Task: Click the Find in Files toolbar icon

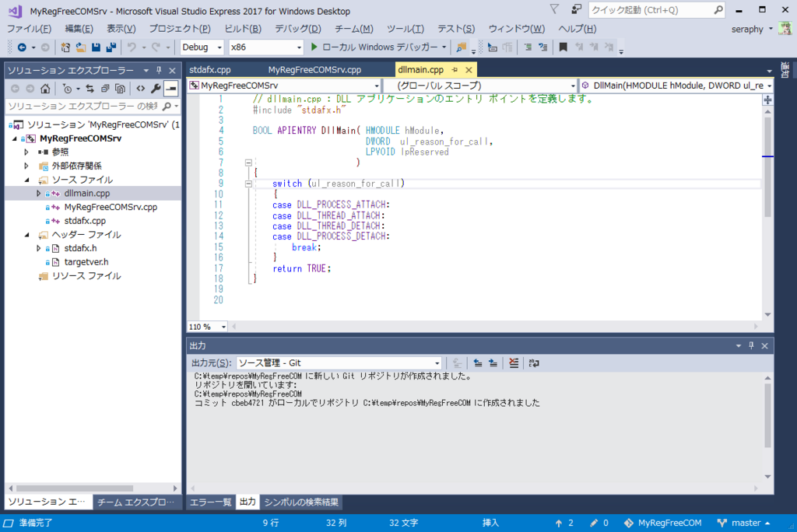Action: [461, 47]
